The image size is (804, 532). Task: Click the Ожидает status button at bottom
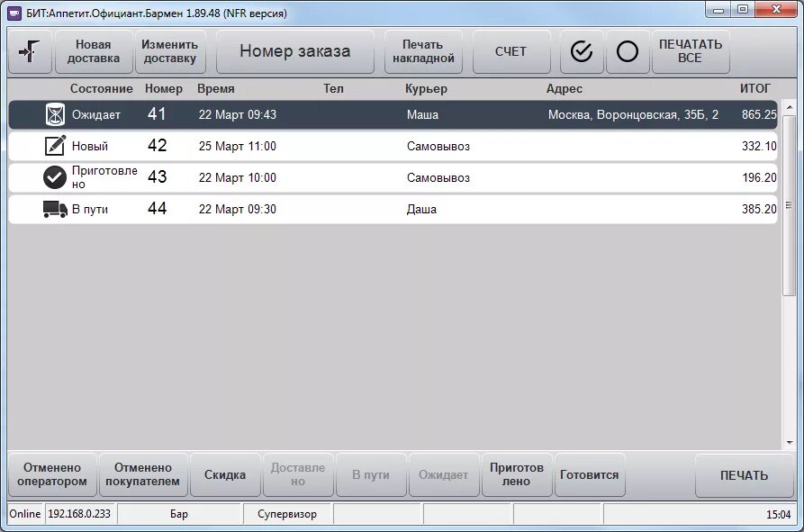(x=443, y=474)
